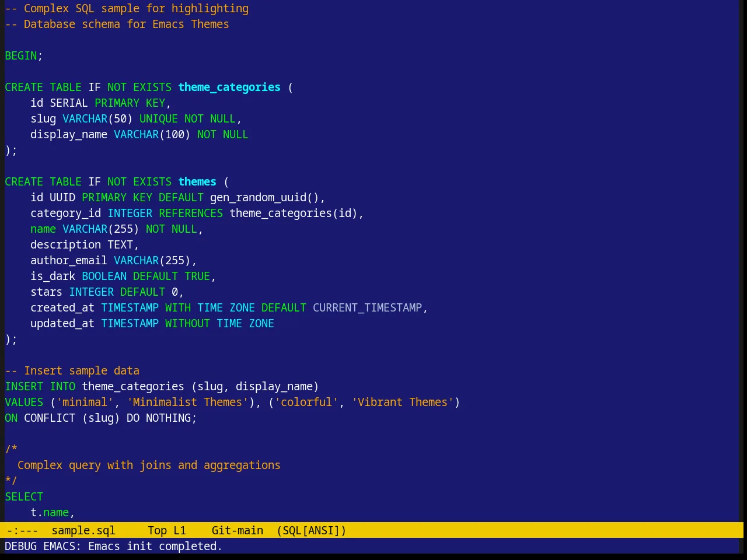Click the Git-main version control indicator

click(x=238, y=530)
